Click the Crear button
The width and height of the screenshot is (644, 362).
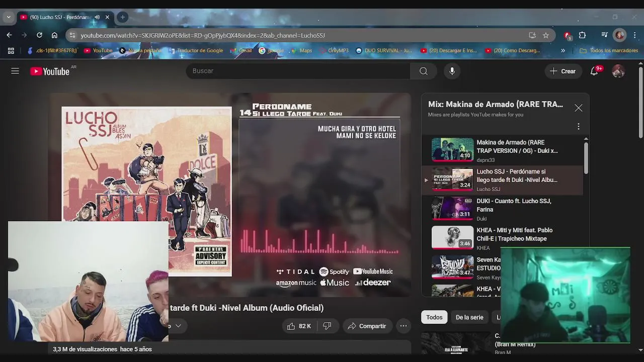click(x=563, y=71)
